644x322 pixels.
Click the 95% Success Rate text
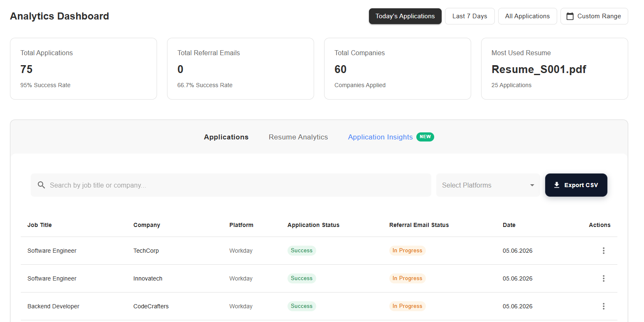coord(45,85)
